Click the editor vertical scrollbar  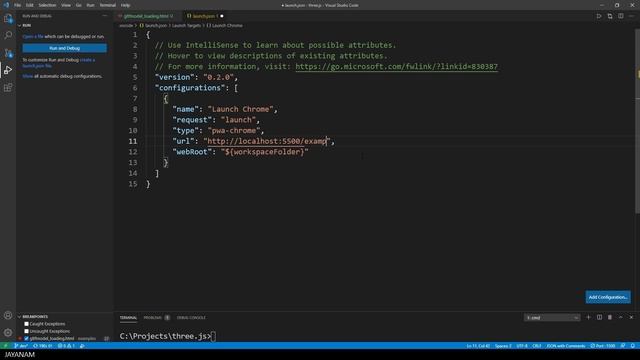point(637,122)
